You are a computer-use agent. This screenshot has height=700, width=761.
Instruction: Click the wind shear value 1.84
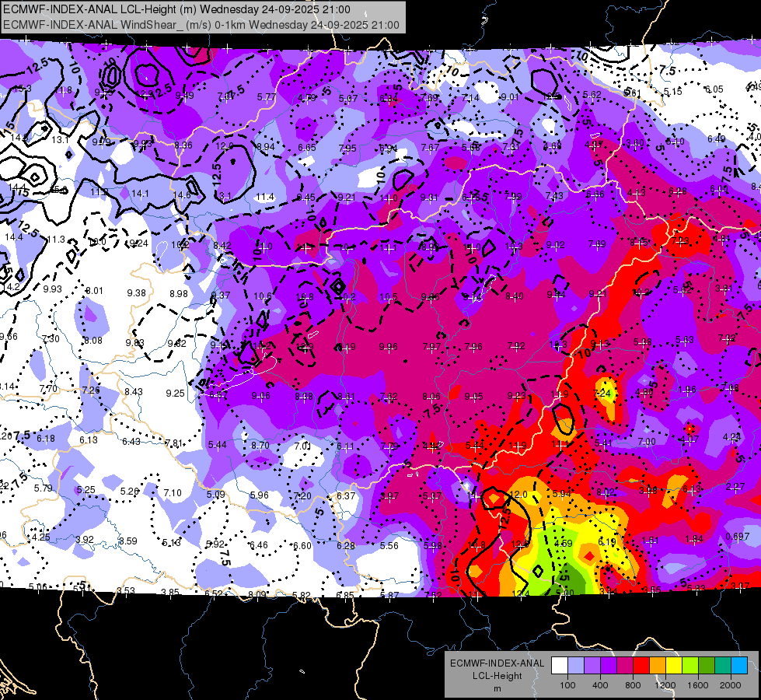coord(694,538)
